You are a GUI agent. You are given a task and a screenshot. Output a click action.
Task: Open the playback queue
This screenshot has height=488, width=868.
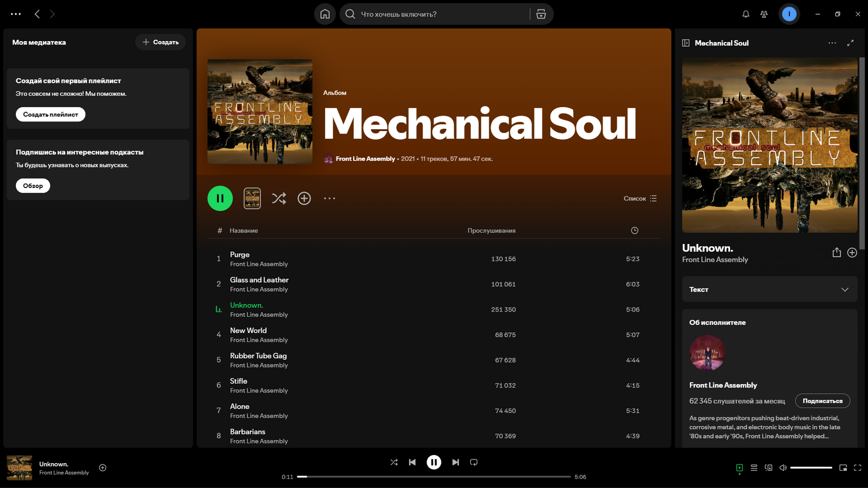pyautogui.click(x=754, y=467)
